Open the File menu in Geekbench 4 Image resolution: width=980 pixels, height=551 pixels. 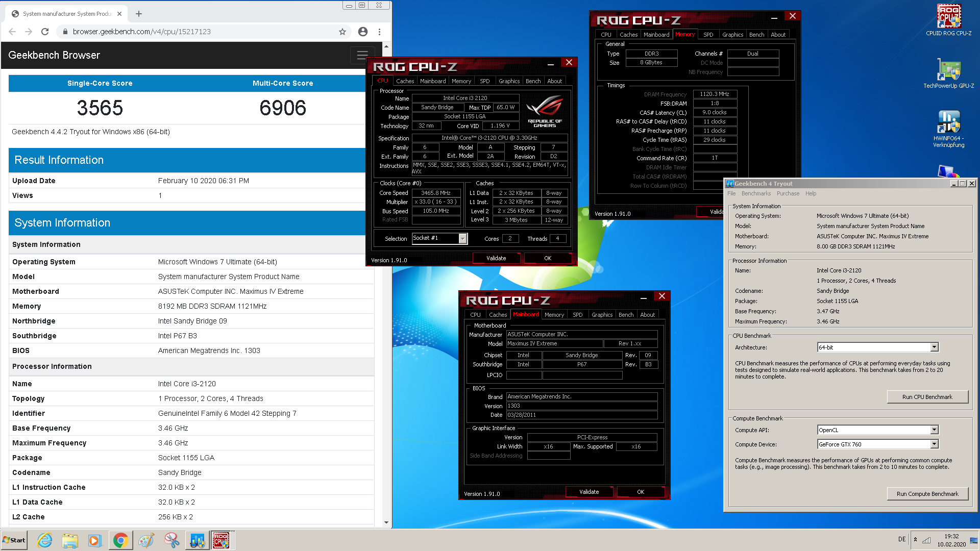[731, 193]
